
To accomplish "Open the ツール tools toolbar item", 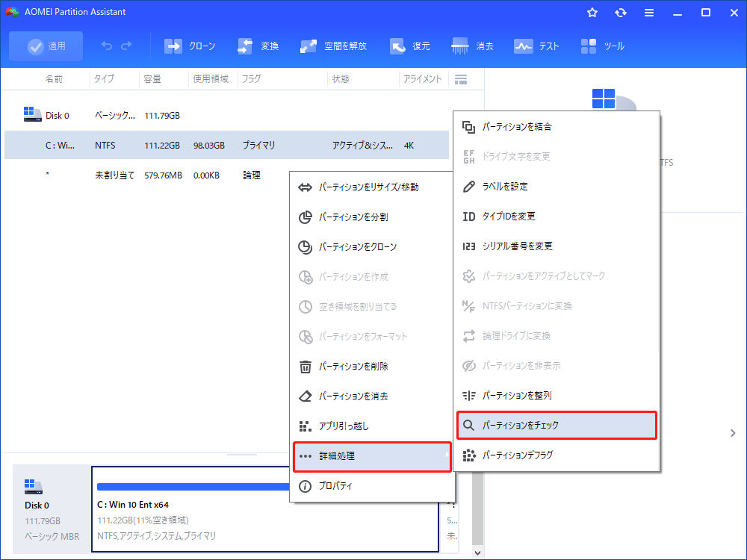I will 603,46.
